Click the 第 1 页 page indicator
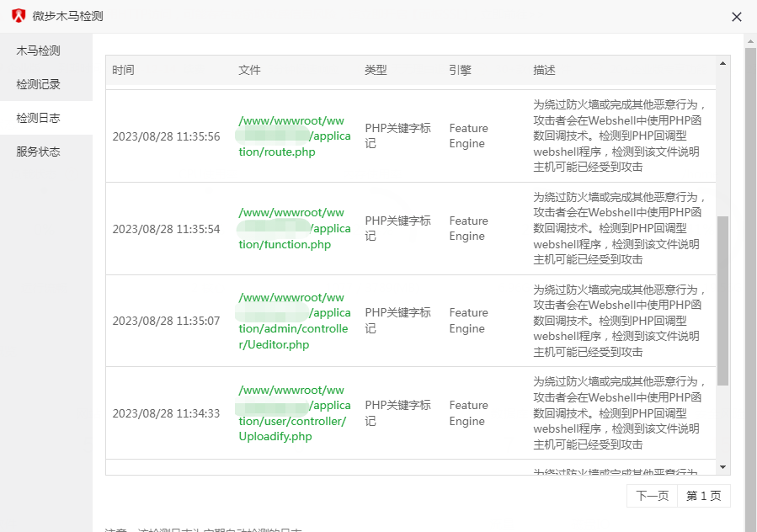The height and width of the screenshot is (532, 757). 703,496
